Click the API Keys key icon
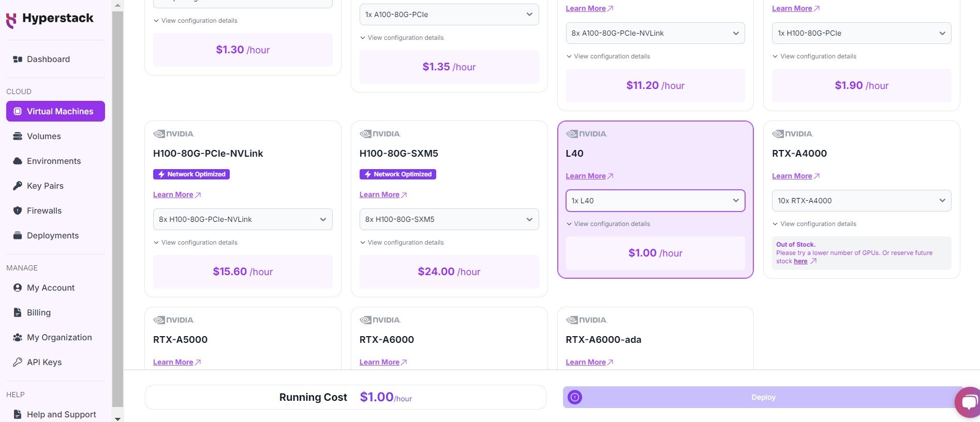This screenshot has width=980, height=422. point(18,362)
